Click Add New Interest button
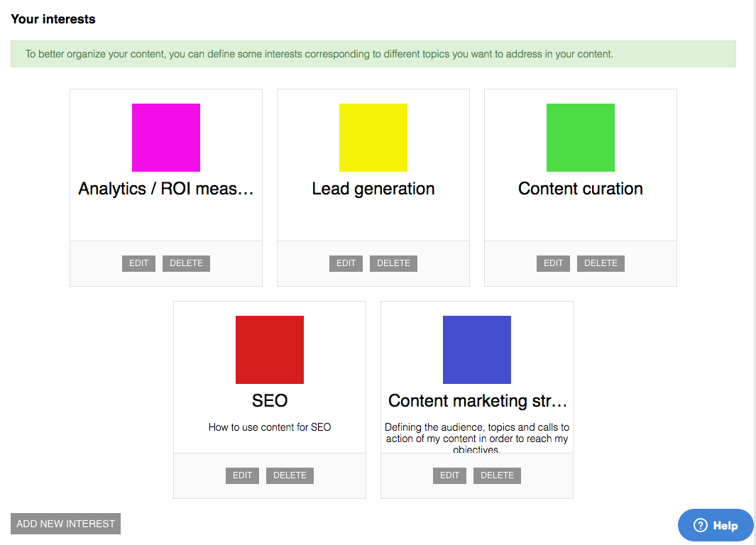Image resolution: width=756 pixels, height=545 pixels. (65, 524)
